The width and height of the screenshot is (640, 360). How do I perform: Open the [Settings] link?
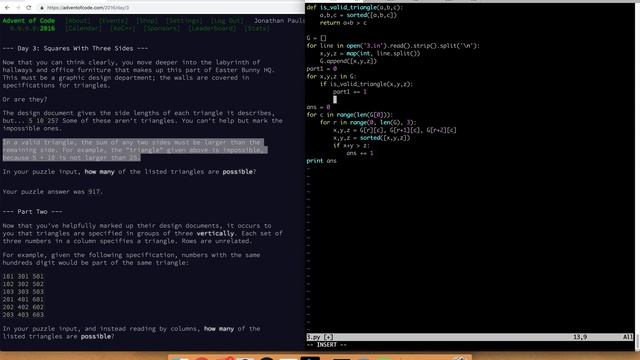(184, 20)
